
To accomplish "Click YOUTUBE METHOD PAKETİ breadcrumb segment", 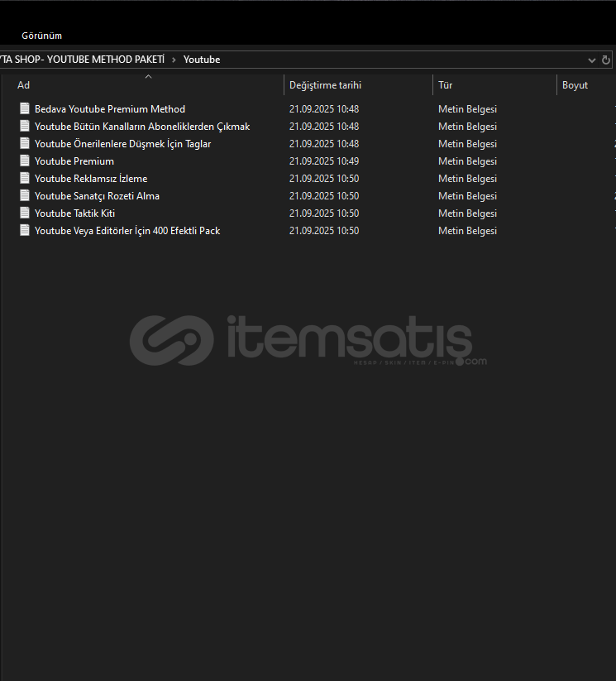I will click(83, 60).
